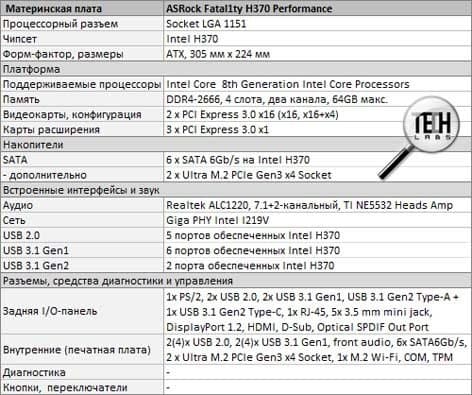The height and width of the screenshot is (395, 472).
Task: Click the USB 3.1 Gen2 ports value
Action: [250, 266]
